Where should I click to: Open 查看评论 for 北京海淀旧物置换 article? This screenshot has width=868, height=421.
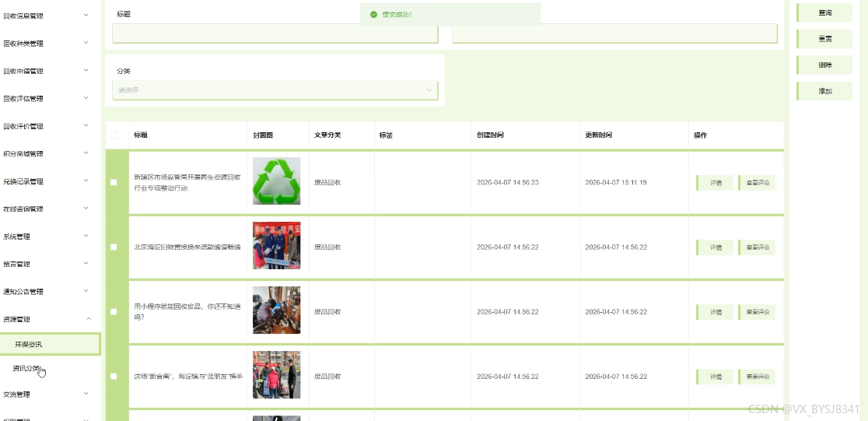(x=757, y=247)
